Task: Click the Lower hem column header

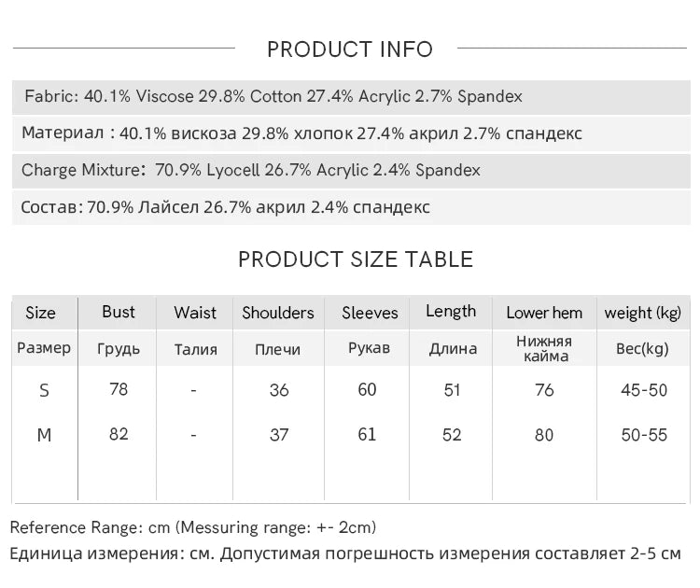Action: [544, 313]
